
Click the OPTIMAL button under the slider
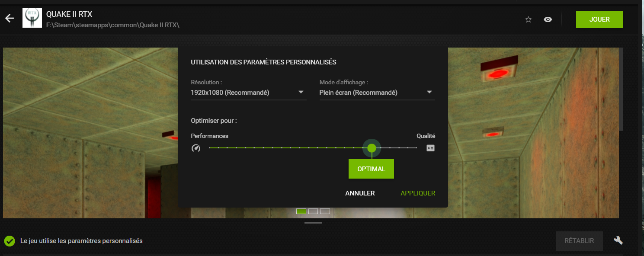371,169
